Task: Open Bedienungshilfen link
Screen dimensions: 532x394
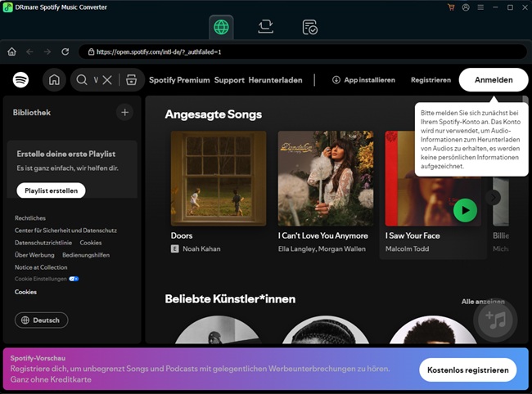Action: 86,255
